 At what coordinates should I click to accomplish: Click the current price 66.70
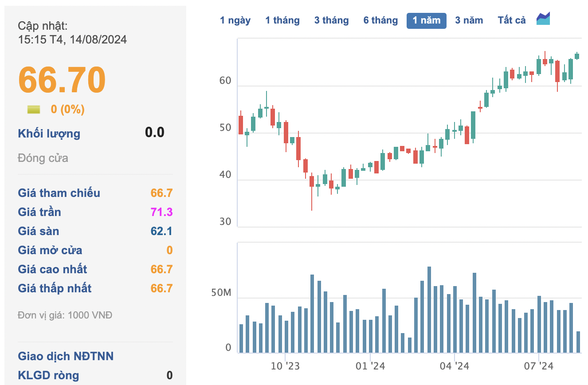pos(62,80)
